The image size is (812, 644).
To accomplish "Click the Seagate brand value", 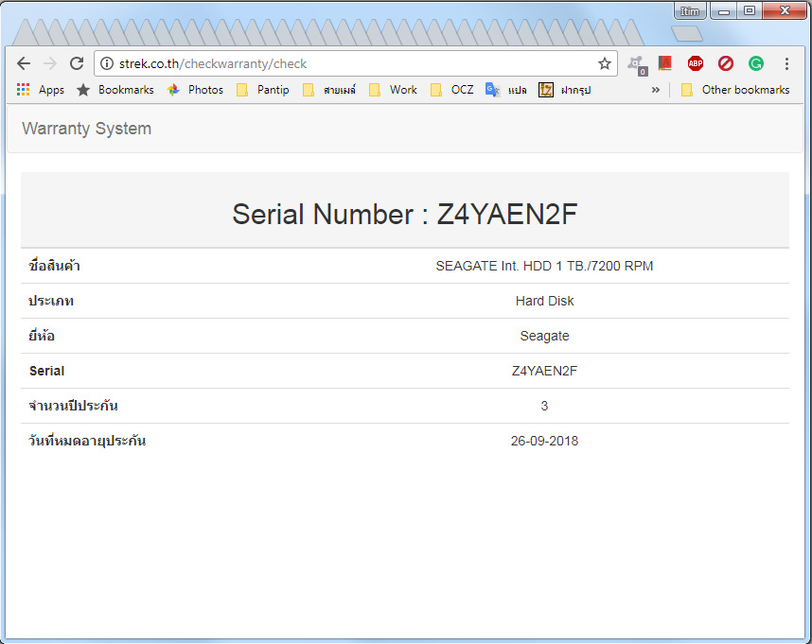I will [x=544, y=337].
